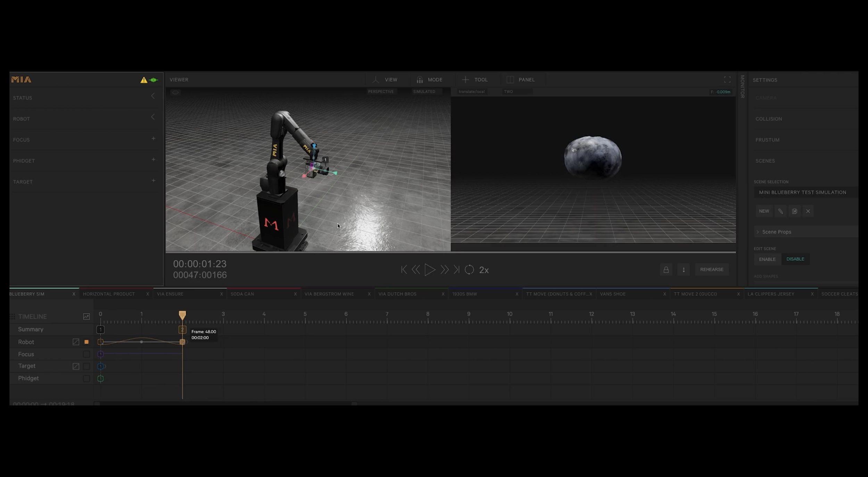
Task: Click the REHEARSE button
Action: (x=712, y=269)
